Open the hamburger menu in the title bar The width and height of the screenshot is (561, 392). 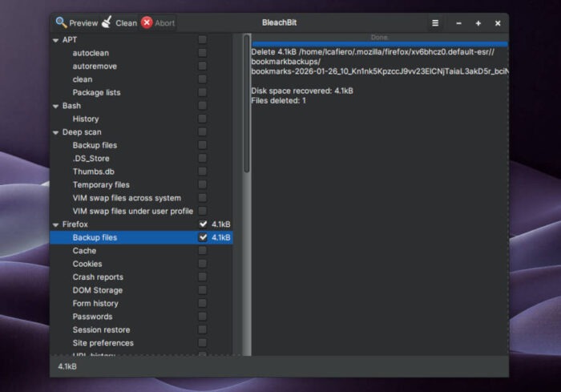[435, 23]
